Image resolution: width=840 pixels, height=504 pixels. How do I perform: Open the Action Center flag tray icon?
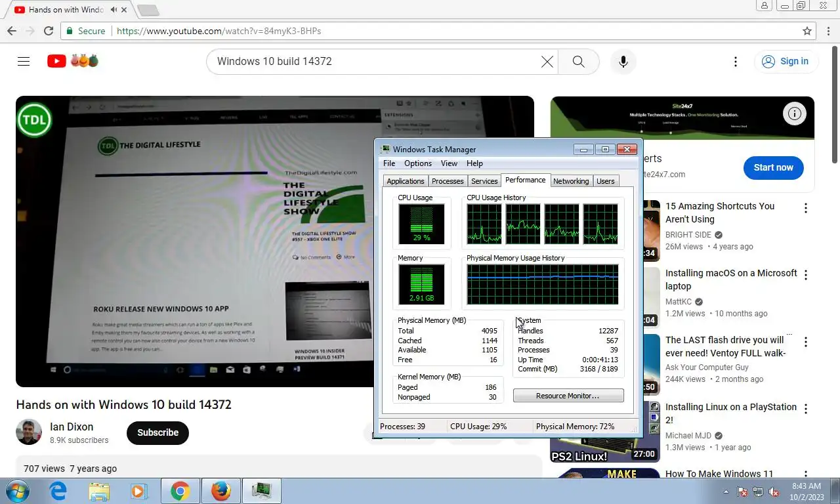[x=742, y=492]
